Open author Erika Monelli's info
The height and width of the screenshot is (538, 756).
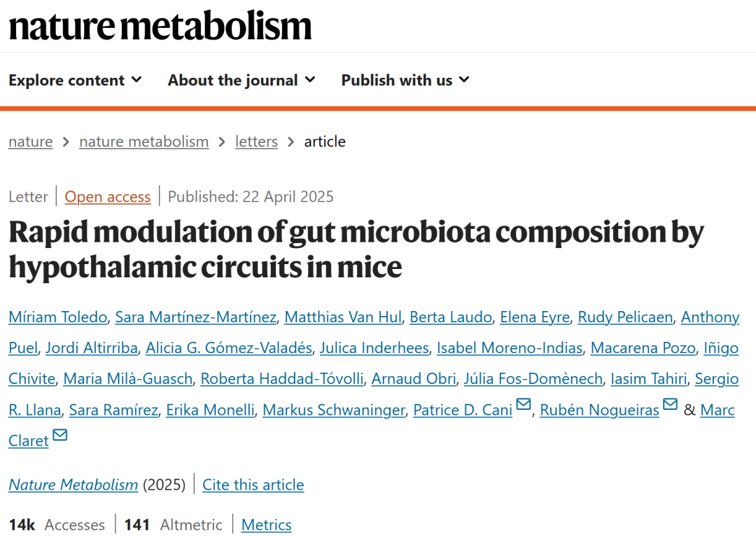pyautogui.click(x=210, y=410)
